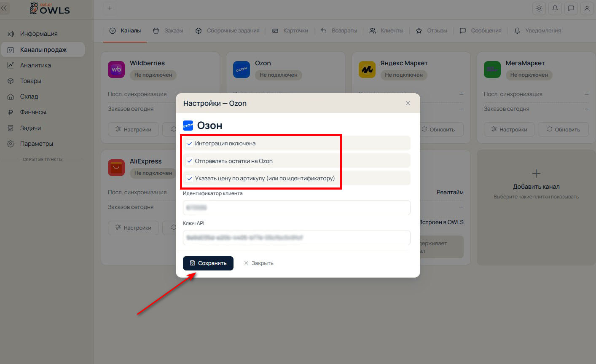Viewport: 596px width, 364px height.
Task: Uncheck Интеграция включена checkbox
Action: (x=190, y=144)
